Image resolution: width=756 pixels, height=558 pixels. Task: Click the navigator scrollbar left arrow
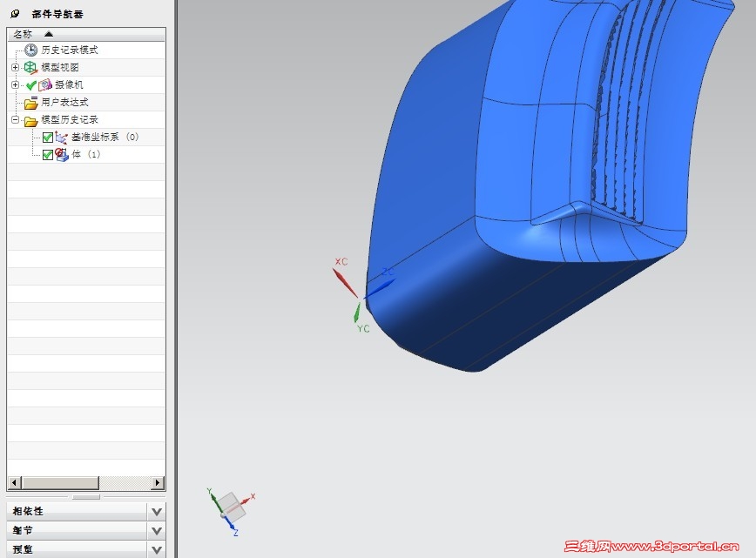[x=15, y=482]
